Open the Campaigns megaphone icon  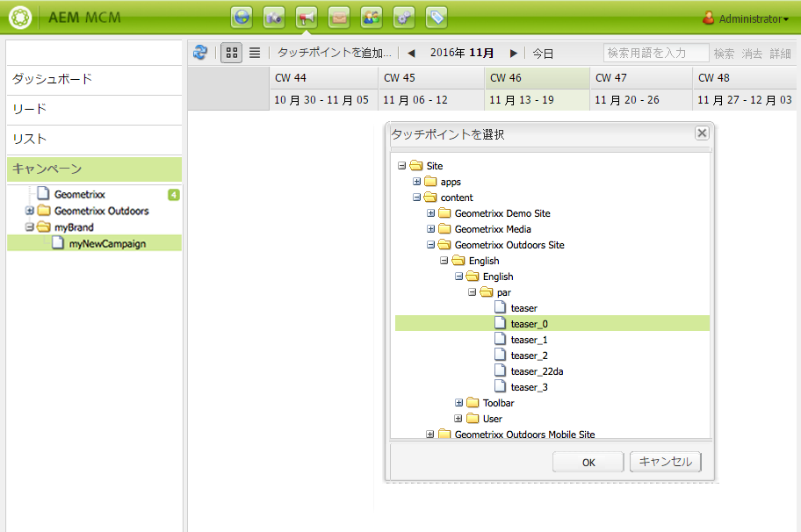(x=307, y=18)
